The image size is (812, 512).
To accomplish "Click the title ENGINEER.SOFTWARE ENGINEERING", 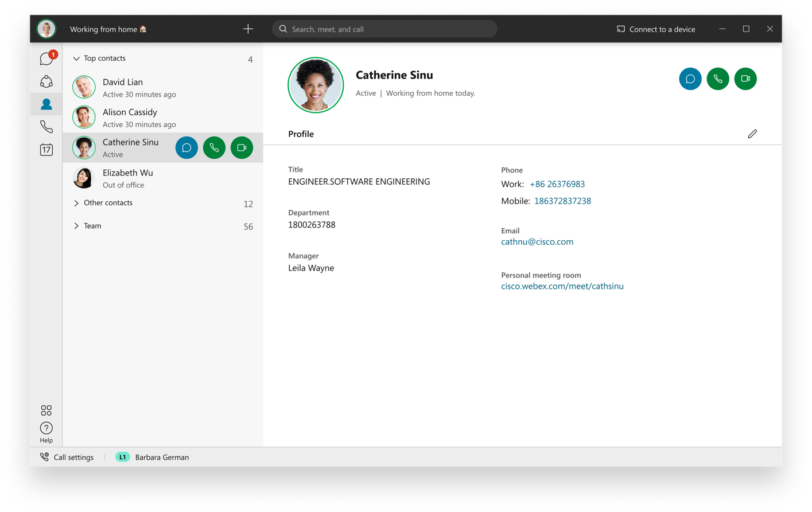I will (359, 181).
